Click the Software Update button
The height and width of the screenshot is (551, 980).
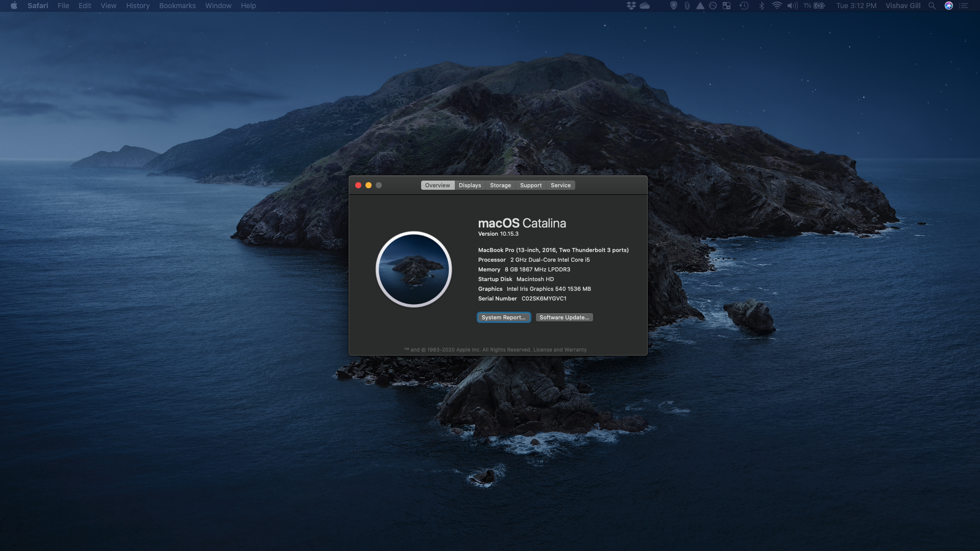pyautogui.click(x=564, y=317)
